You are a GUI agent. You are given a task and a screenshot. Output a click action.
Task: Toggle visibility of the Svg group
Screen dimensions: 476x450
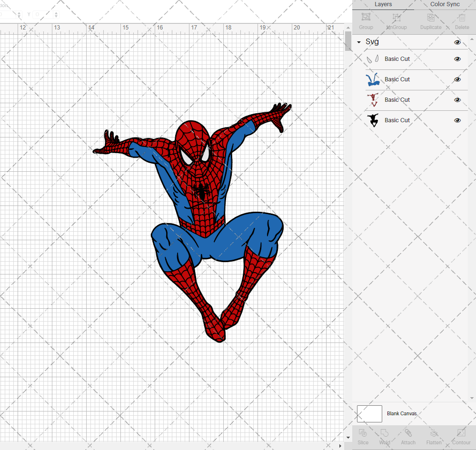(x=457, y=42)
